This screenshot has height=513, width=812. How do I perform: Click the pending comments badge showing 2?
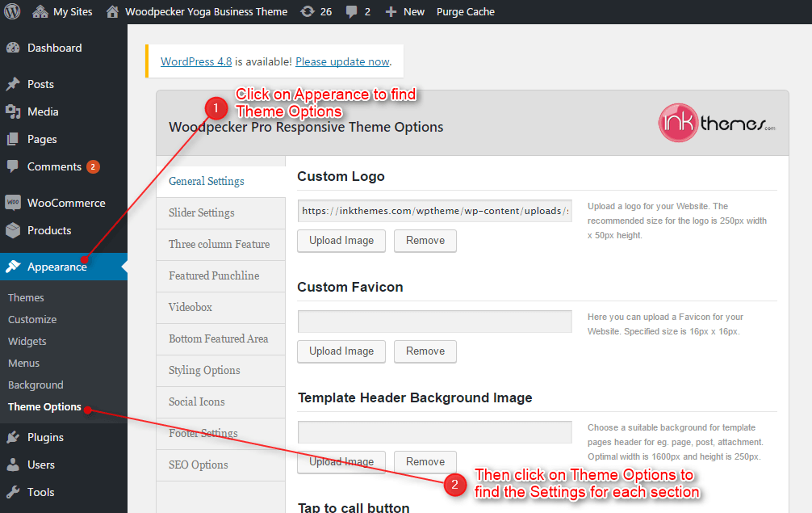[93, 166]
